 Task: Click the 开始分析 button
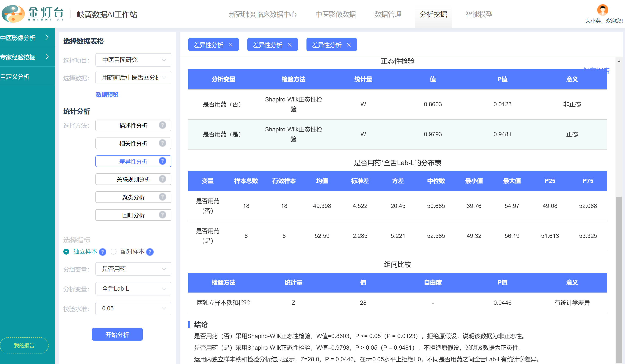[117, 334]
